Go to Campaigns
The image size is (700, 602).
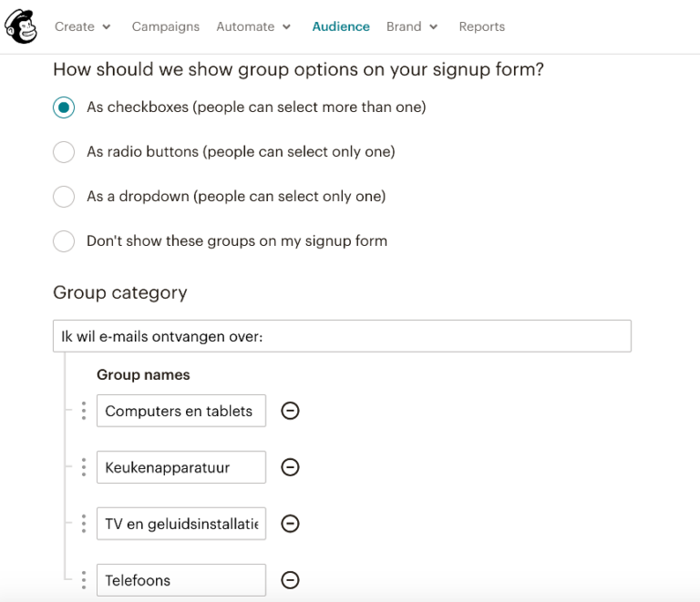[x=165, y=26]
